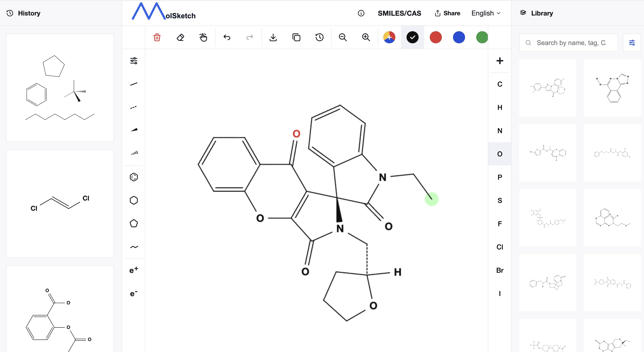The width and height of the screenshot is (644, 352).
Task: Click the zoom in magnifier
Action: coord(366,37)
